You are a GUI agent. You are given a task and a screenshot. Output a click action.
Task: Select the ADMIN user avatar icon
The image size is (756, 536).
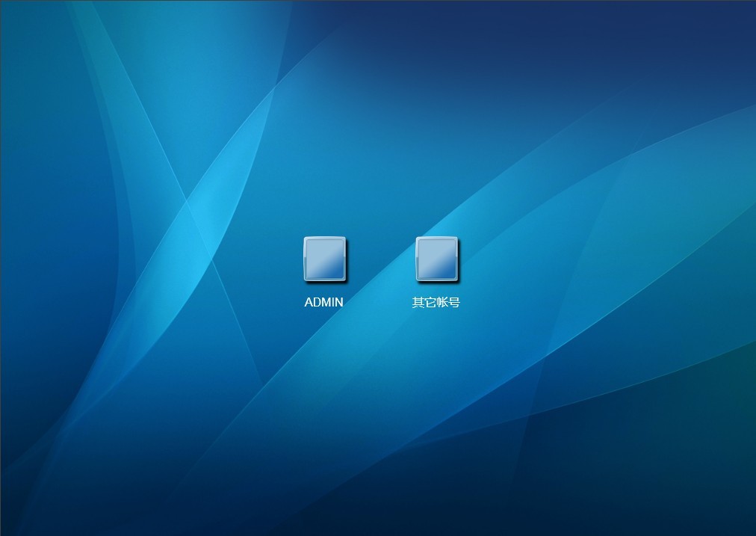(x=324, y=259)
